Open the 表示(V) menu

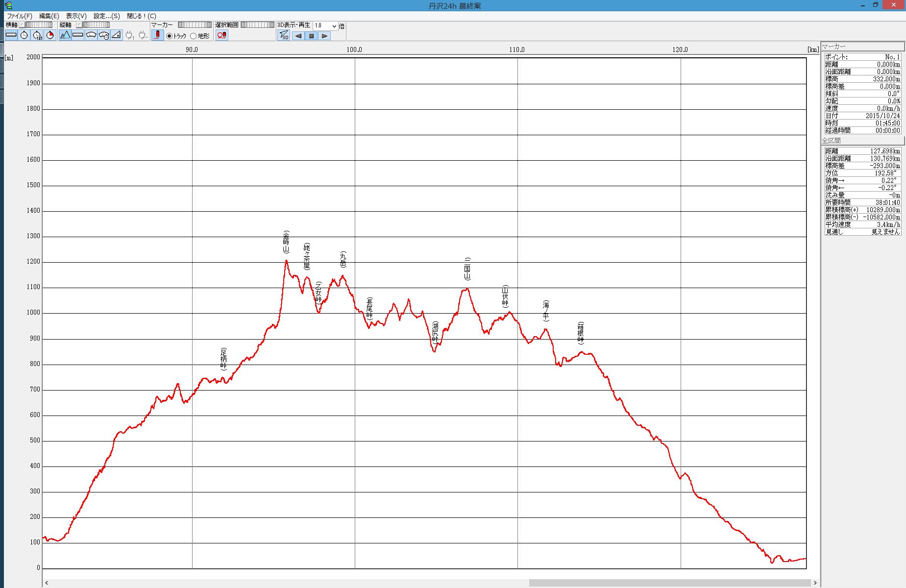(76, 16)
